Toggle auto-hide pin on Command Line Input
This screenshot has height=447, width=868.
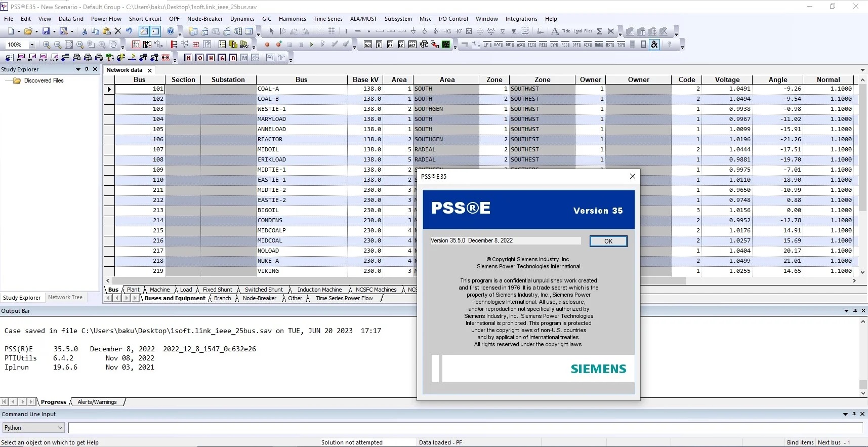[x=854, y=414]
